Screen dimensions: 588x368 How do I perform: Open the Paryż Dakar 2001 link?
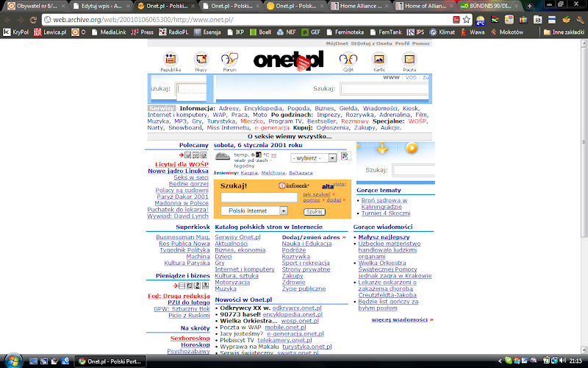coord(182,197)
